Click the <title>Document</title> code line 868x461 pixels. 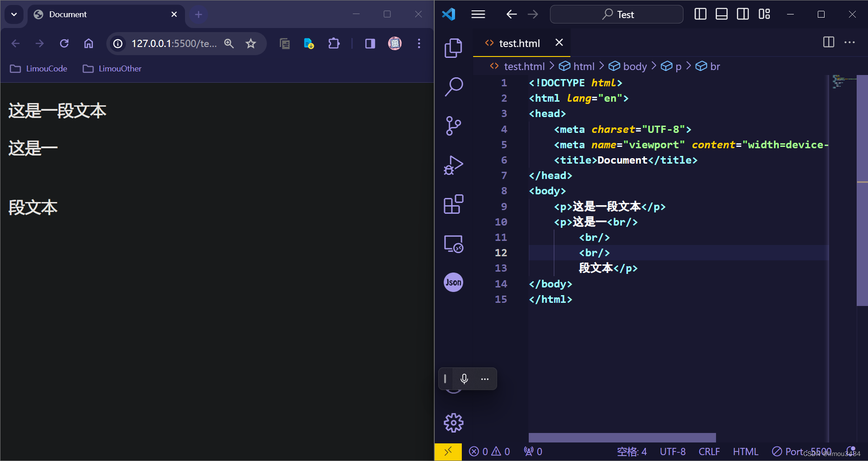pos(626,160)
